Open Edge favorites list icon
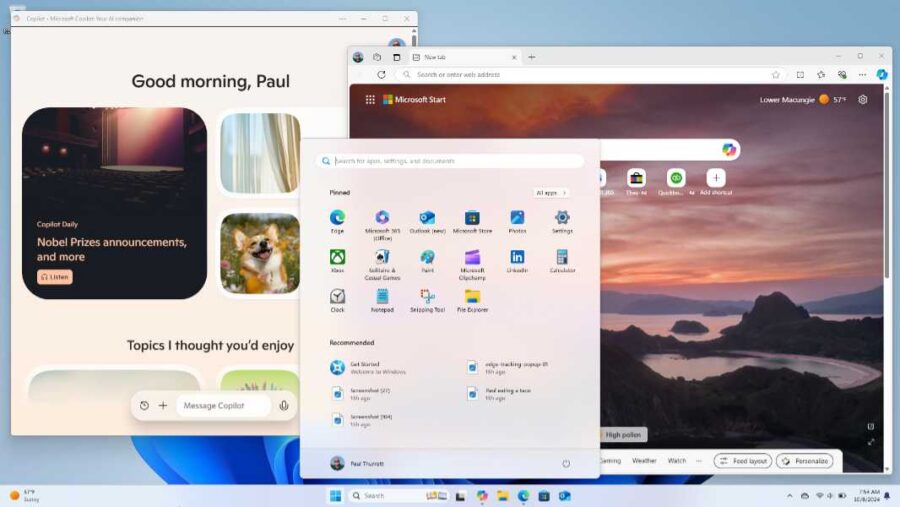900x507 pixels. coord(821,75)
